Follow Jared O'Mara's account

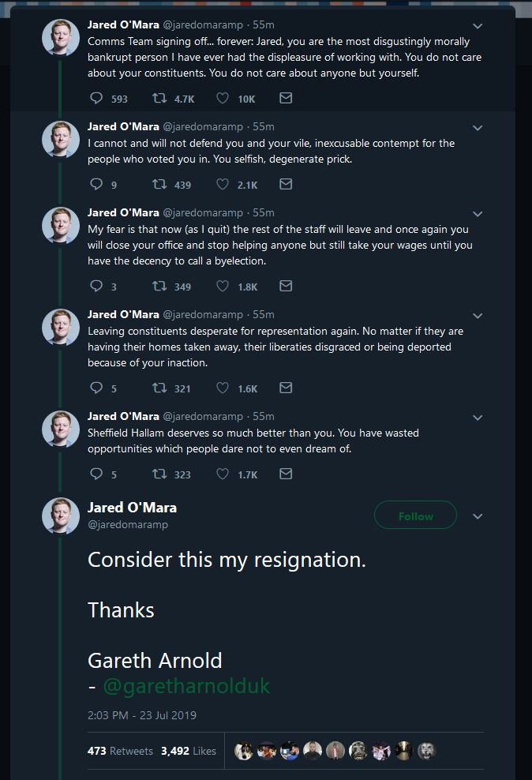415,516
